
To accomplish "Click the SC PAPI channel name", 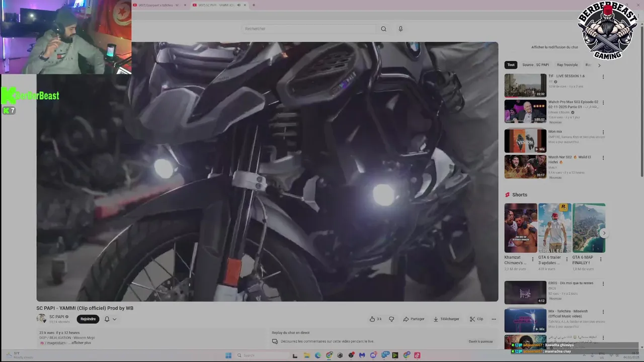I will (x=56, y=317).
